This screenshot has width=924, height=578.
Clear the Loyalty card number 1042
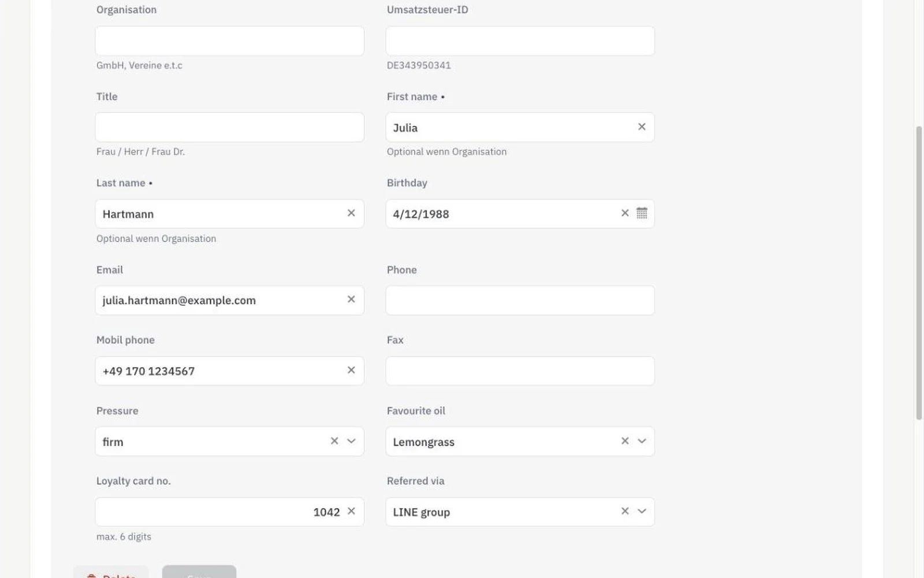coord(351,512)
